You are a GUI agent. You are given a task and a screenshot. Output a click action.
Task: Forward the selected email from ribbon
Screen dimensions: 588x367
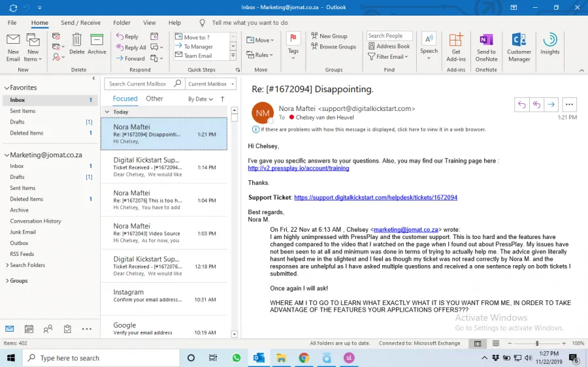130,59
